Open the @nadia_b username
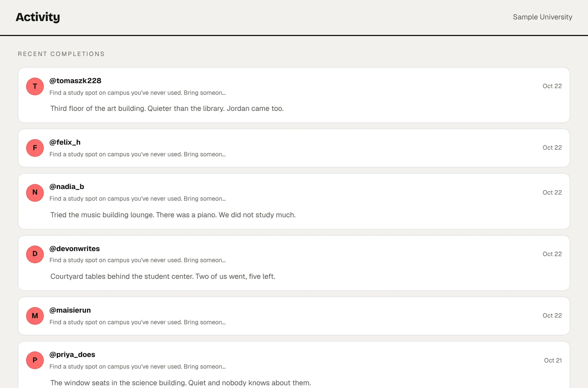The image size is (588, 388). (x=67, y=187)
